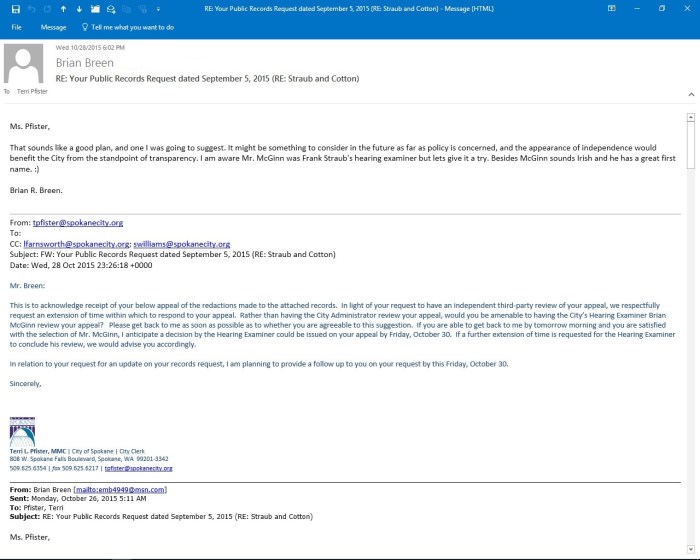Open the File menu
This screenshot has width=700, height=560.
click(17, 28)
